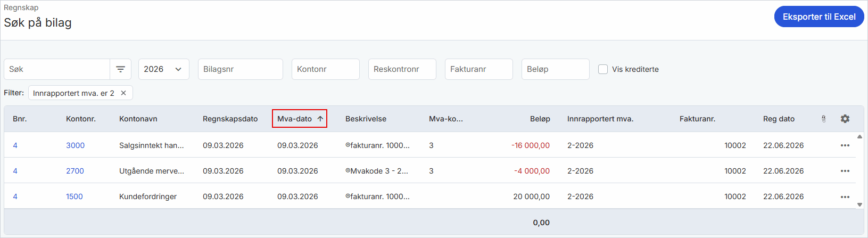The image size is (868, 238).
Task: Select amount 20 000,00 cell
Action: point(532,196)
